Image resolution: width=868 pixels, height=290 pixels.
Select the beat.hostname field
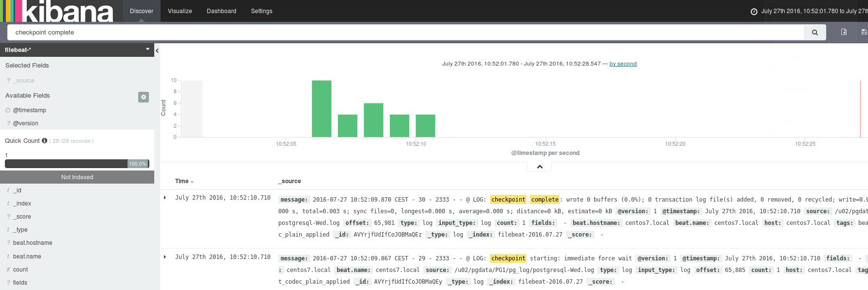33,243
